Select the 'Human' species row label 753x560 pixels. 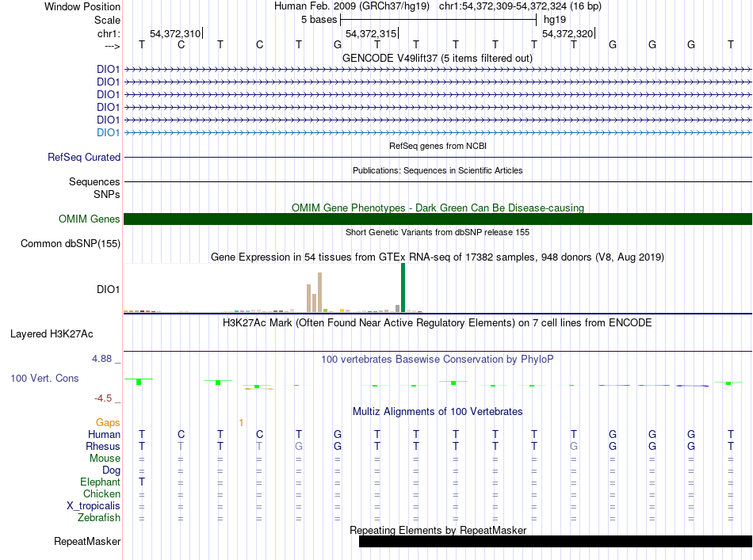[x=104, y=434]
